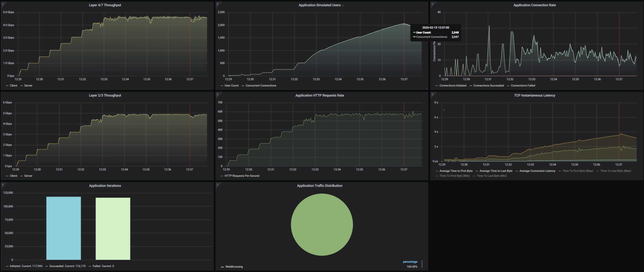Open the Application Iterations panel title menu
The height and width of the screenshot is (272, 644).
tap(105, 186)
